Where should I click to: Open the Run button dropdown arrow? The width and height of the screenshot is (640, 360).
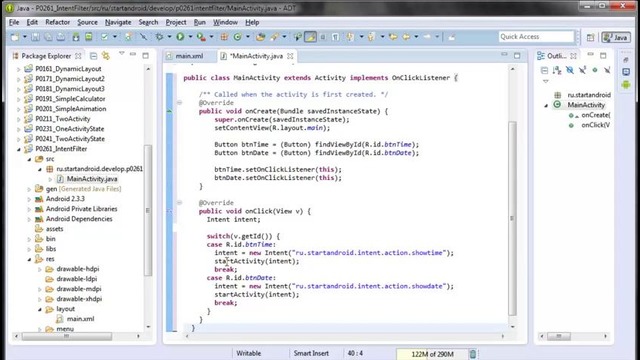coord(190,37)
